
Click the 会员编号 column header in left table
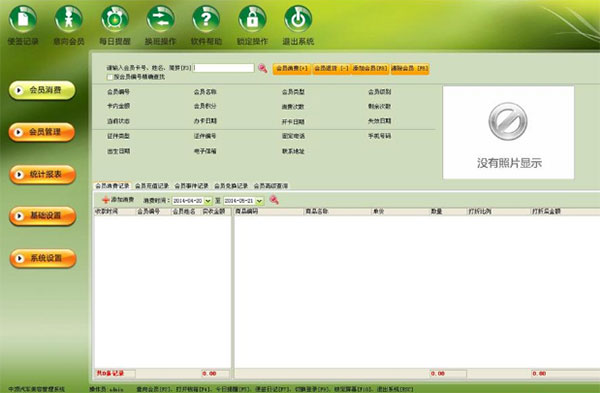153,211
